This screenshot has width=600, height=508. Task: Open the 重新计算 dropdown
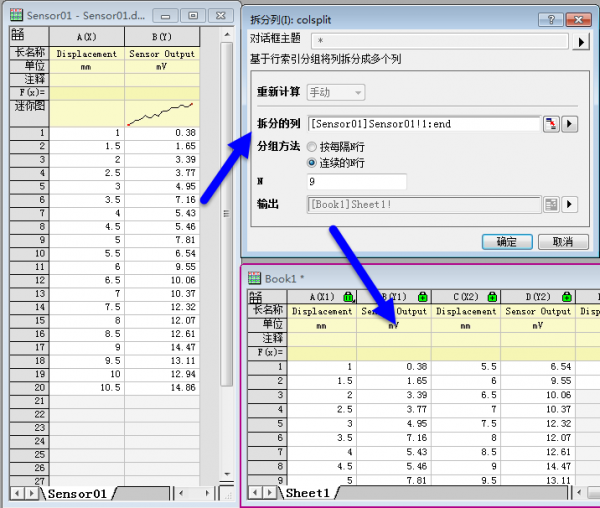point(337,93)
